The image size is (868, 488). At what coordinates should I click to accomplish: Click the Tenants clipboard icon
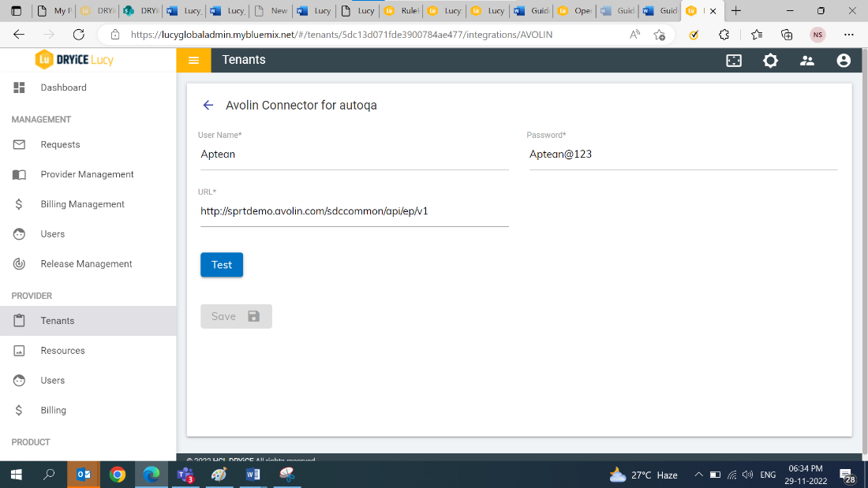(x=20, y=320)
